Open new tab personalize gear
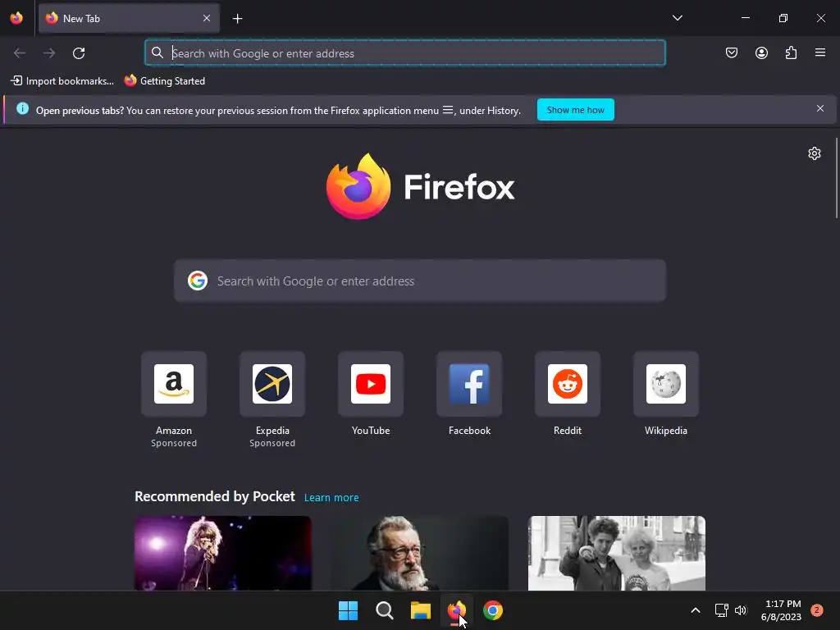 [815, 153]
